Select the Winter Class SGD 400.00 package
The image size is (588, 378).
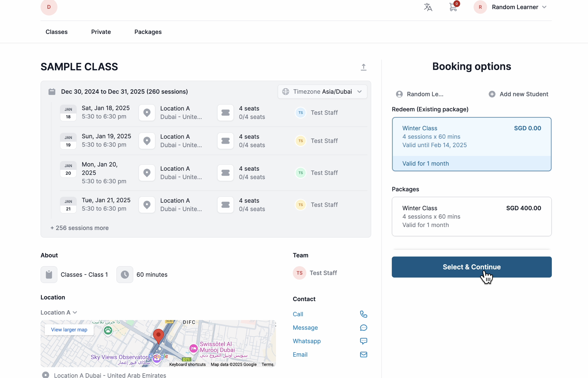(471, 216)
